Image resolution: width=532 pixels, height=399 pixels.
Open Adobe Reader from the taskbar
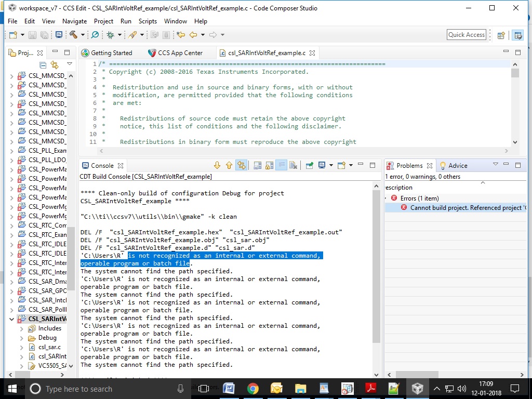pos(370,389)
